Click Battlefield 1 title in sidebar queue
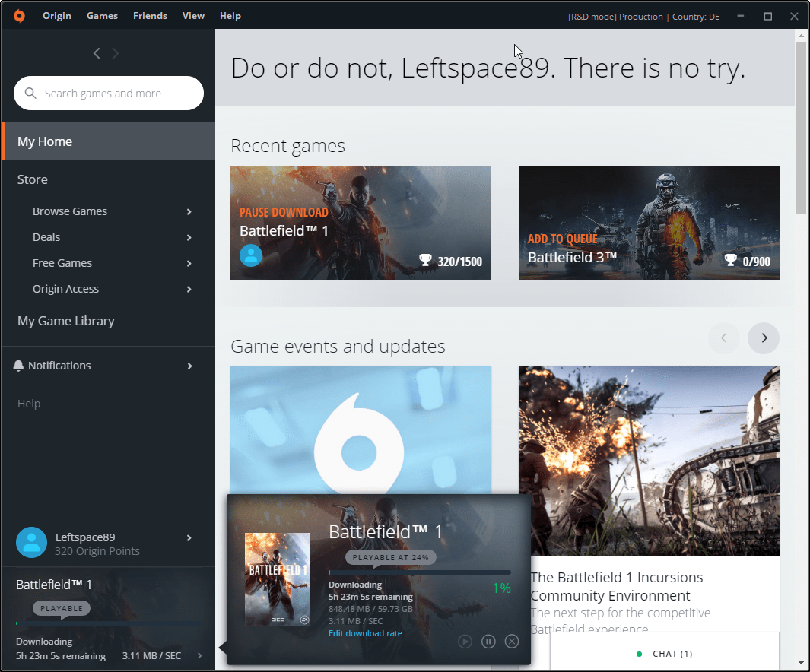 (x=54, y=585)
